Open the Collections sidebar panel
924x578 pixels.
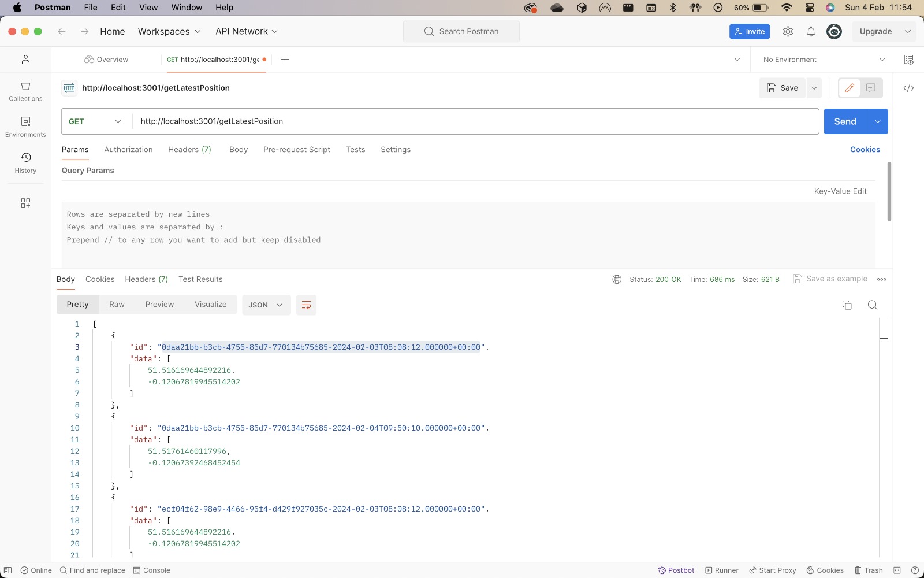click(25, 91)
